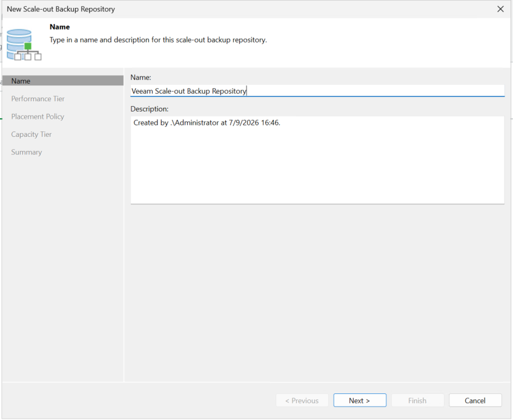The height and width of the screenshot is (420, 513).
Task: Click the 'Name:' field label
Action: [x=141, y=78]
